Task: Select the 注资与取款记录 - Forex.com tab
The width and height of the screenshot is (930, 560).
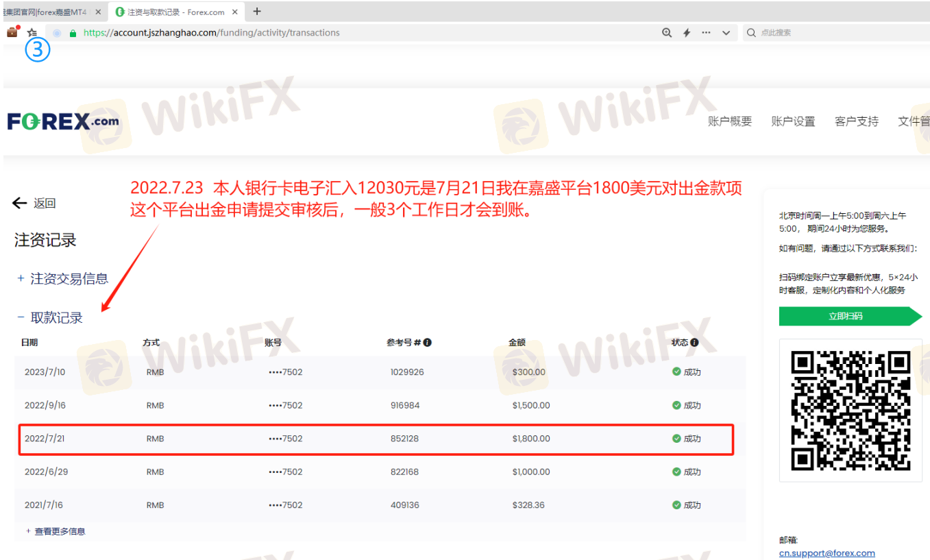Action: pos(178,12)
